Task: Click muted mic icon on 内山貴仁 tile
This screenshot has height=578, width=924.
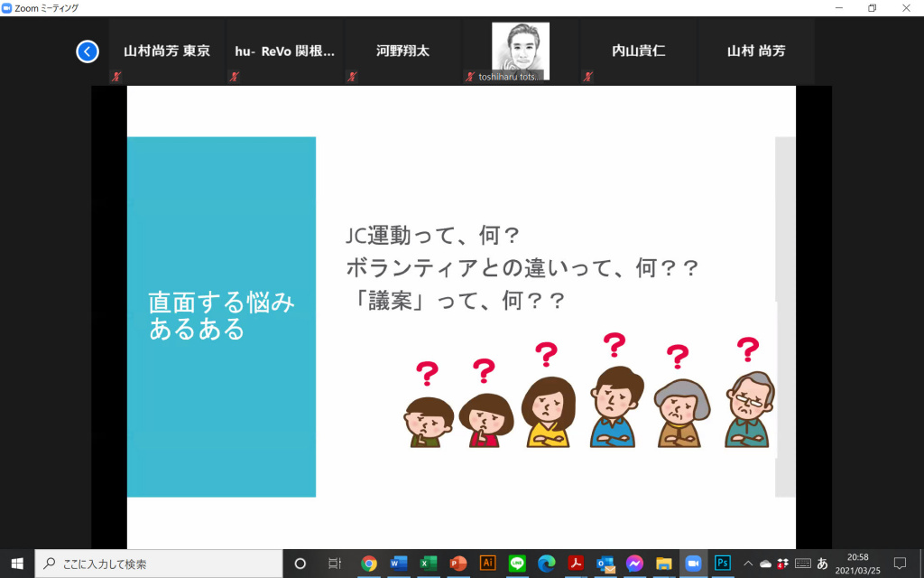Action: coord(587,77)
